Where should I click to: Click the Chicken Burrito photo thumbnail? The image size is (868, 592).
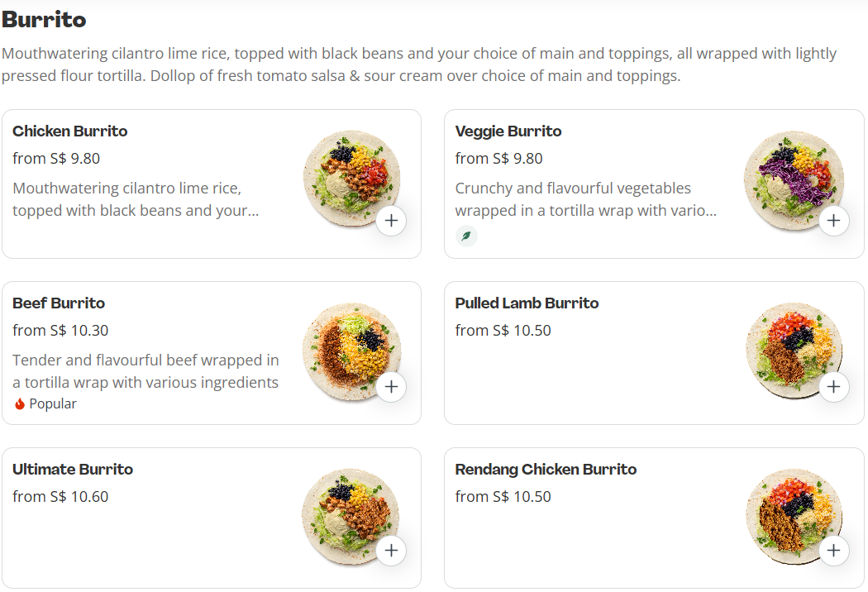coord(351,178)
